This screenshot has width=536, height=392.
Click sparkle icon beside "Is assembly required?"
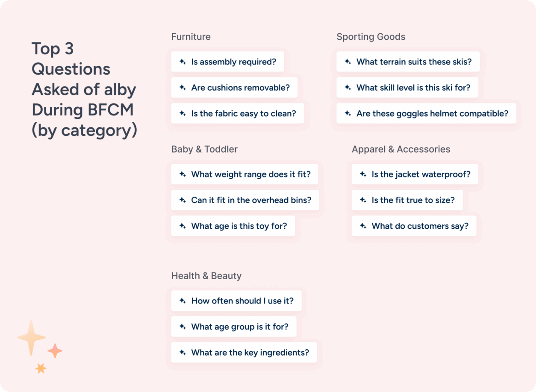click(183, 62)
